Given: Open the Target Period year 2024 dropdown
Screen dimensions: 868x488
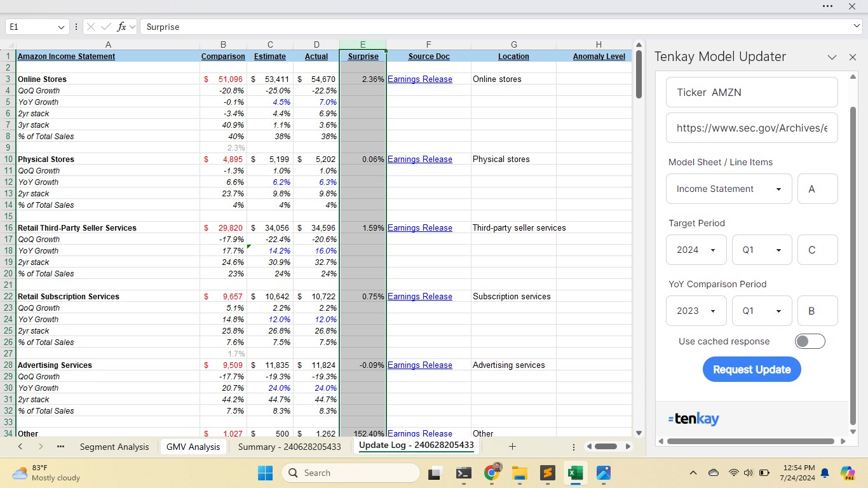Looking at the screenshot, I should coord(696,250).
